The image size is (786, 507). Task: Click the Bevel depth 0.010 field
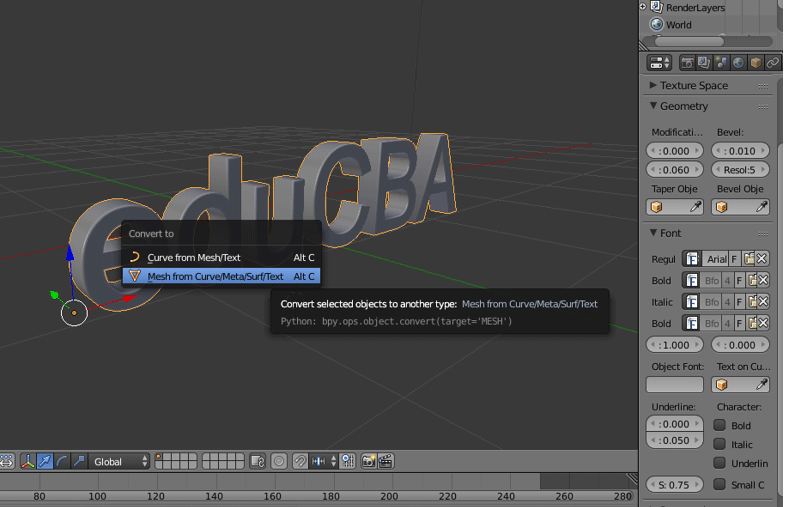740,151
